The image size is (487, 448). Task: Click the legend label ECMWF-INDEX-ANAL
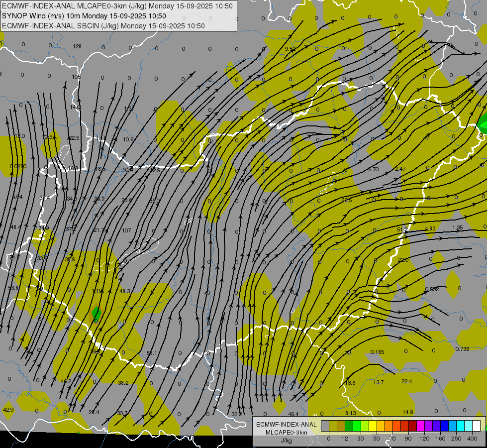point(286,425)
